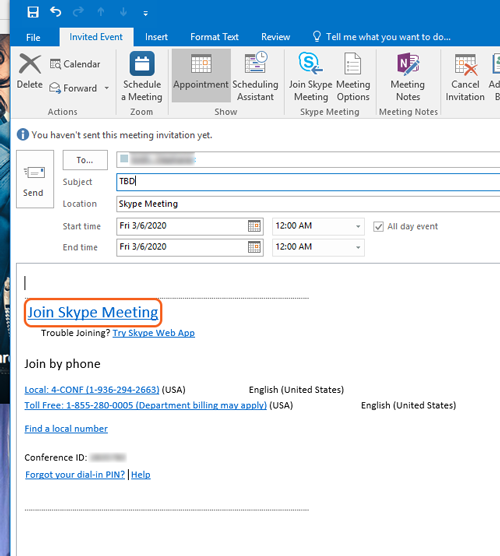Go to previous item with the up arrow
The width and height of the screenshot is (500, 556).
101,12
